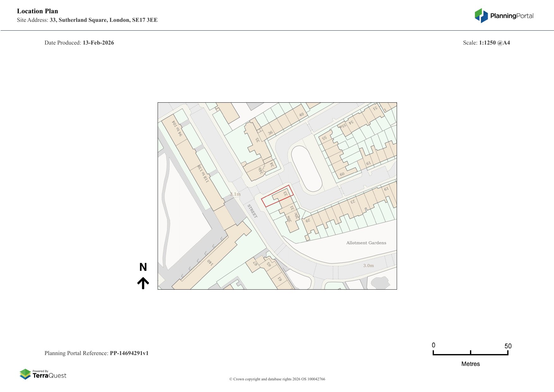The image size is (554, 392).
Task: Click the Crown copyright notice
Action: (277, 379)
